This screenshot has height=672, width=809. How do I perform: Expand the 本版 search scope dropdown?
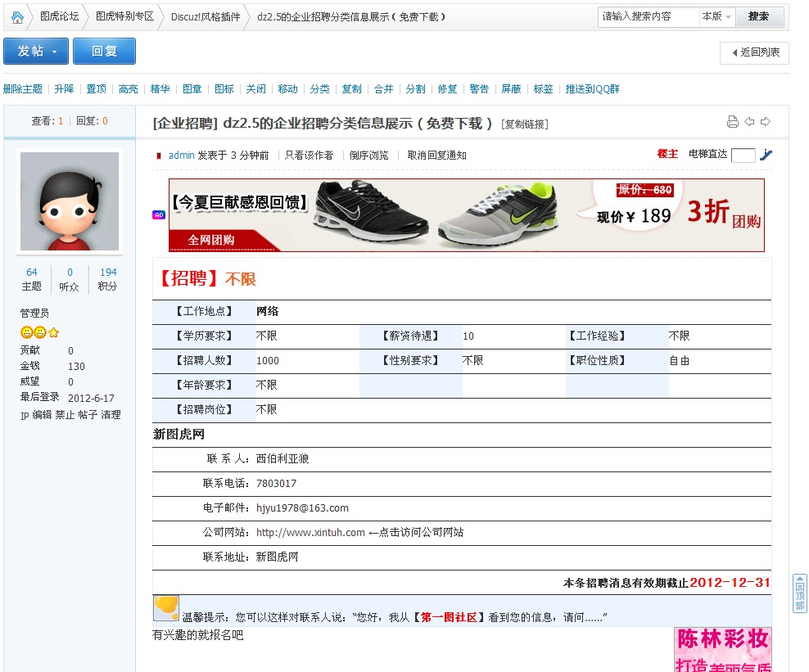tap(716, 16)
